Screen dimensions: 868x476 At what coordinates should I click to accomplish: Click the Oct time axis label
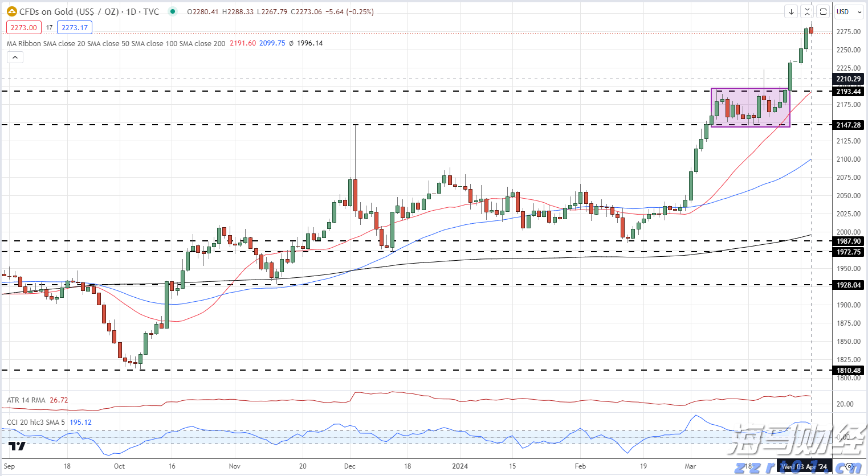(119, 466)
